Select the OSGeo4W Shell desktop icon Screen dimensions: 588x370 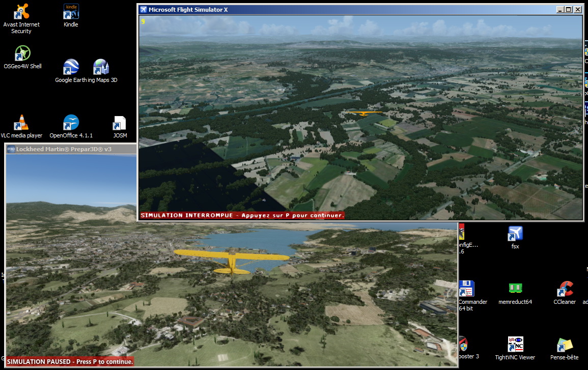click(x=22, y=53)
